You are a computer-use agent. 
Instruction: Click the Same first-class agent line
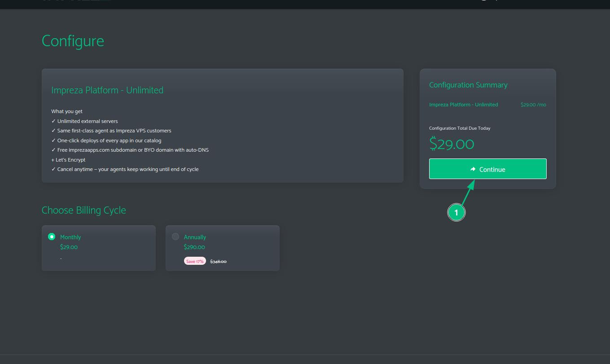(111, 131)
